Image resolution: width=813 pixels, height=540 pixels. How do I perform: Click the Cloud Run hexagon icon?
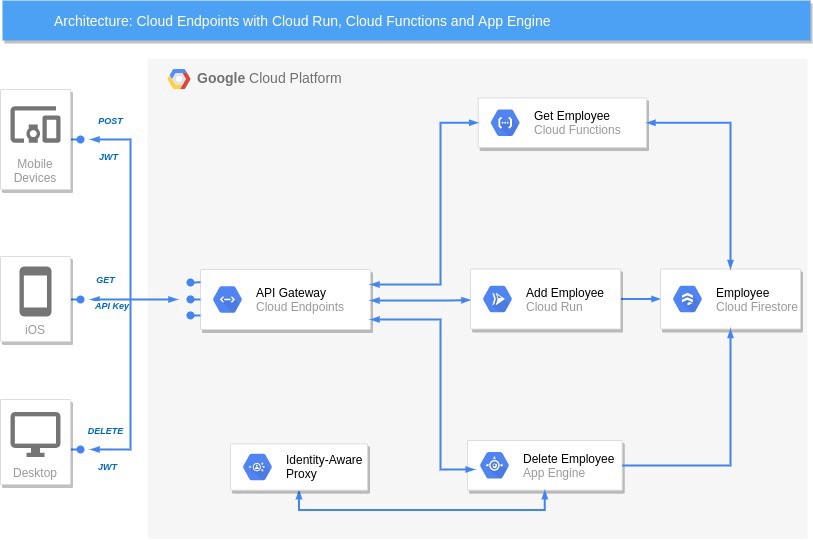click(x=497, y=299)
